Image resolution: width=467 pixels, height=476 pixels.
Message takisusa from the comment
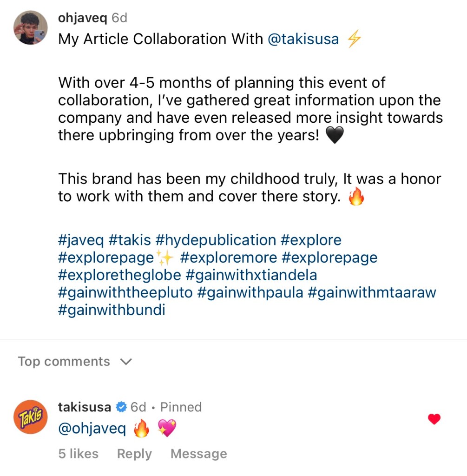pos(199,454)
